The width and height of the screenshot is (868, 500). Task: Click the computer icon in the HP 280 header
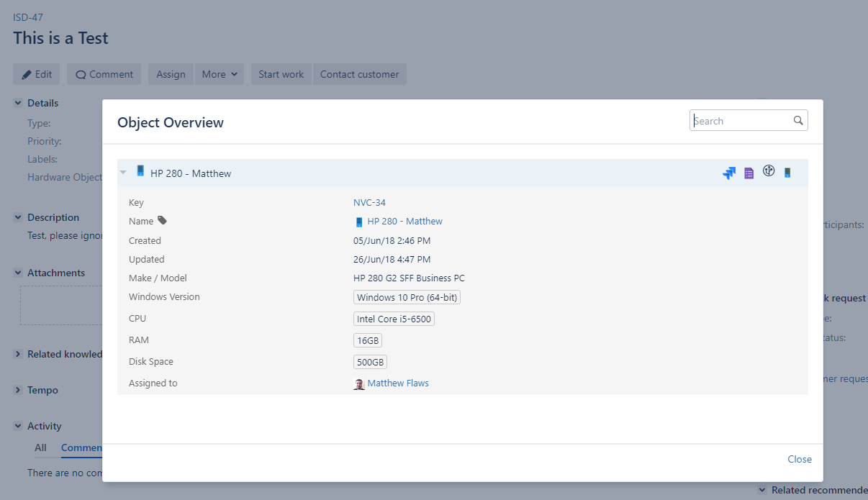[140, 171]
